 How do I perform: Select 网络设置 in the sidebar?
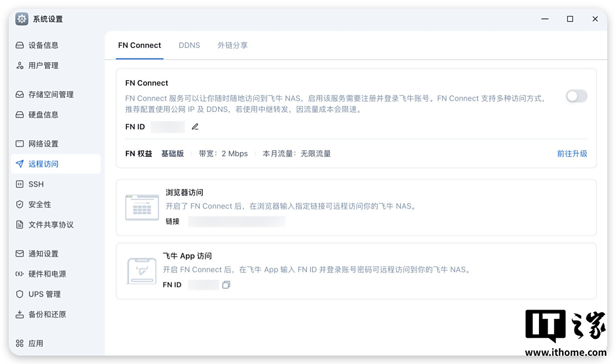pos(44,144)
